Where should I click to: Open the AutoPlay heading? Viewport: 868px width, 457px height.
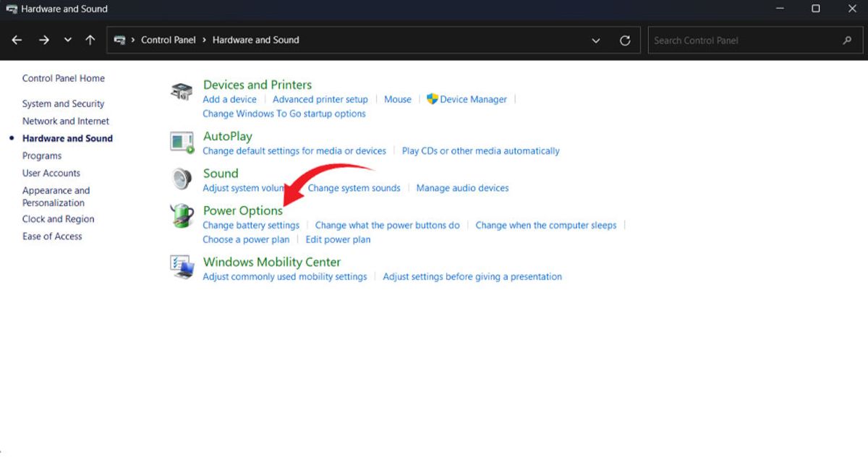(x=228, y=137)
